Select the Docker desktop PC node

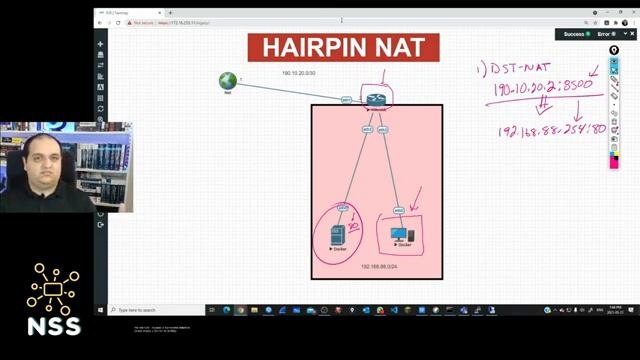click(x=402, y=235)
